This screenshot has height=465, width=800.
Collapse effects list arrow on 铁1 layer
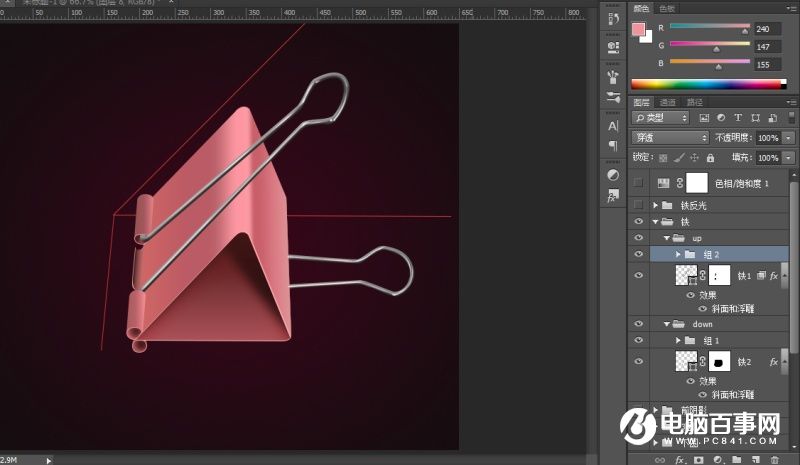click(x=785, y=275)
